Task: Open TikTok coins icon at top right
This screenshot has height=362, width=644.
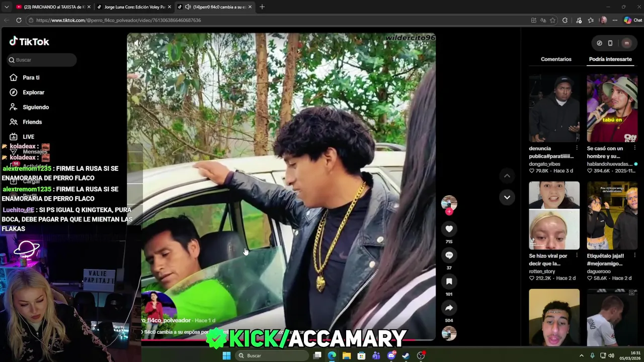Action: click(599, 43)
